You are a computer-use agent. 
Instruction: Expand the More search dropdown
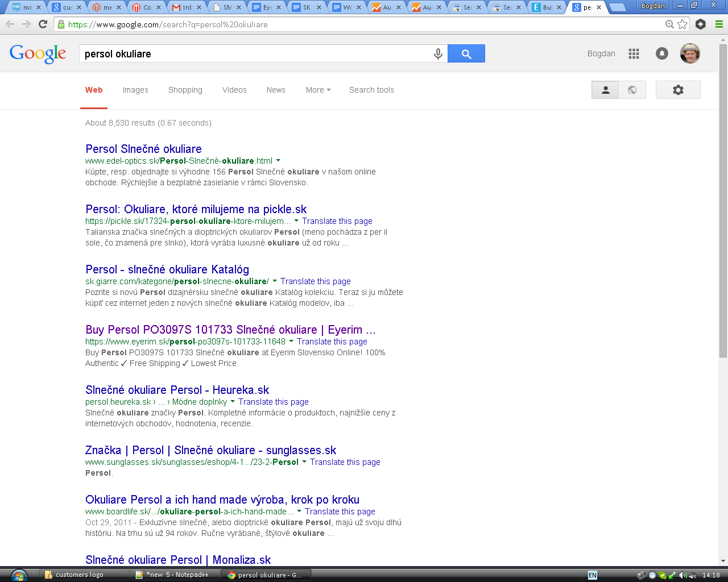(x=318, y=90)
